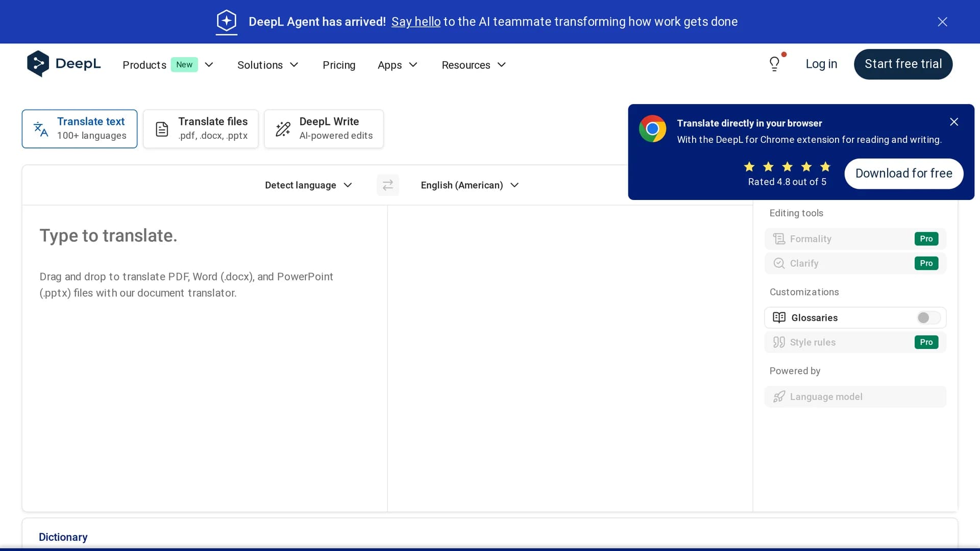
Task: Click the Language model label
Action: 826,397
